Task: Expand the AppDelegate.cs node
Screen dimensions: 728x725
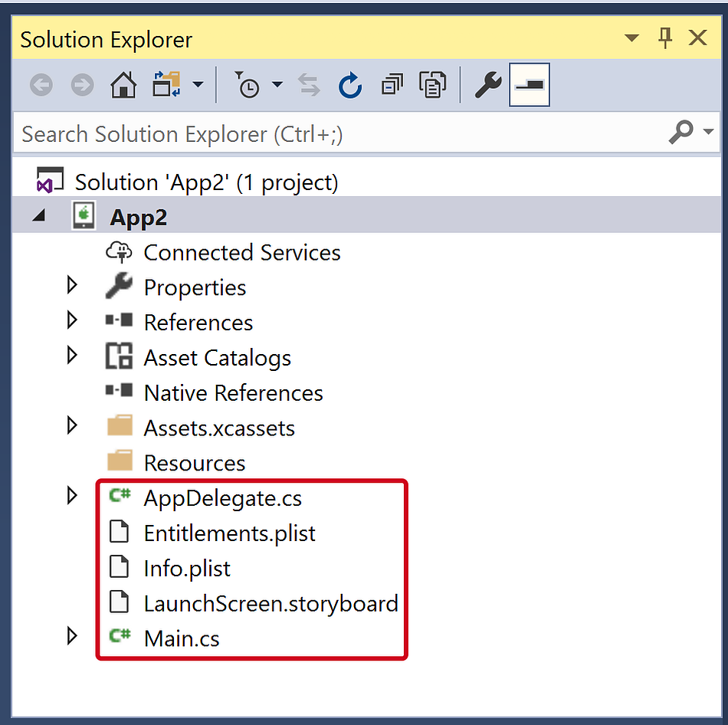Action: 71,496
